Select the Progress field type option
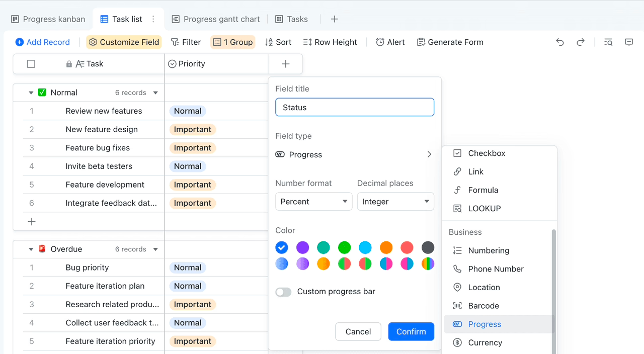This screenshot has width=644, height=354. pyautogui.click(x=498, y=324)
